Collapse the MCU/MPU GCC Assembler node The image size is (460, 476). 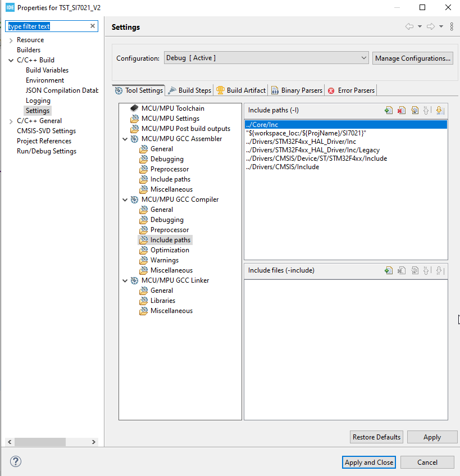coord(125,138)
